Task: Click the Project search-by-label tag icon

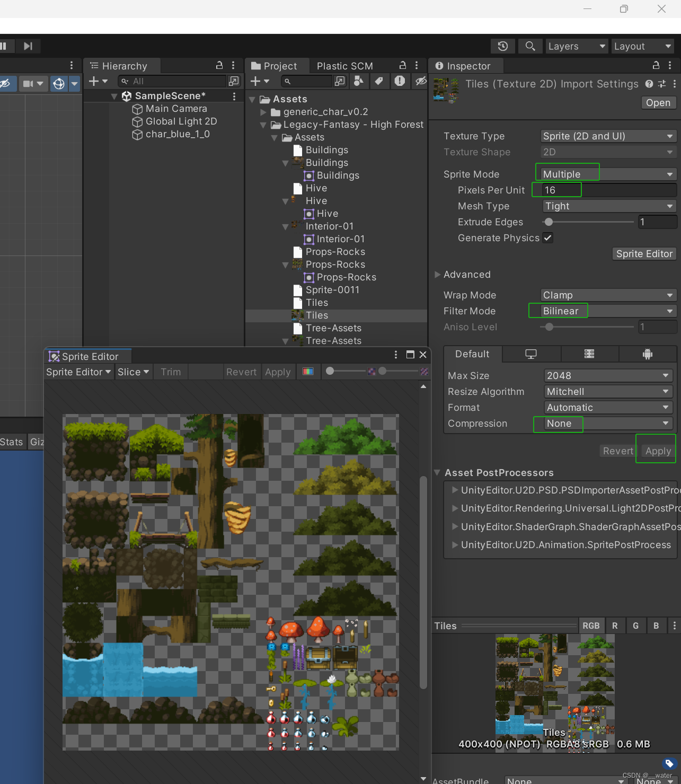Action: pos(378,81)
